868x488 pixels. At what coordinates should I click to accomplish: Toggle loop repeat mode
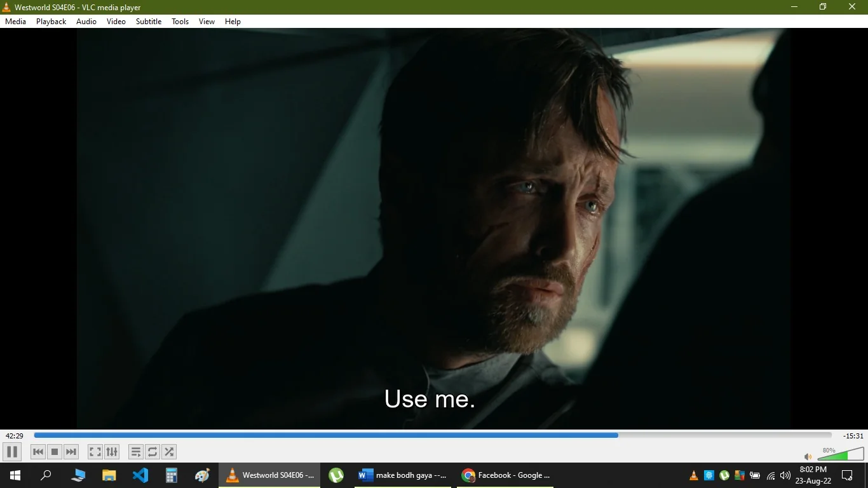click(153, 452)
